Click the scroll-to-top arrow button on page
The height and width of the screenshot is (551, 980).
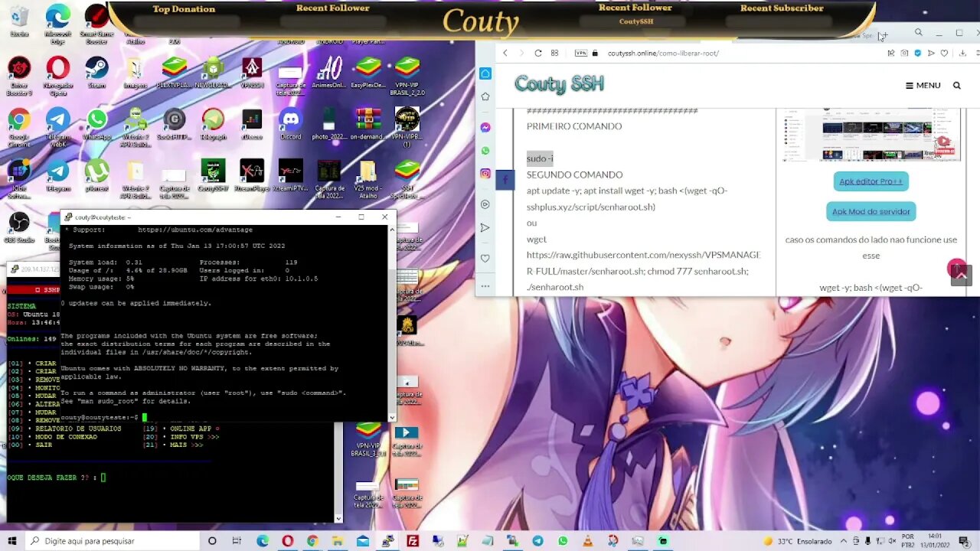coord(961,275)
